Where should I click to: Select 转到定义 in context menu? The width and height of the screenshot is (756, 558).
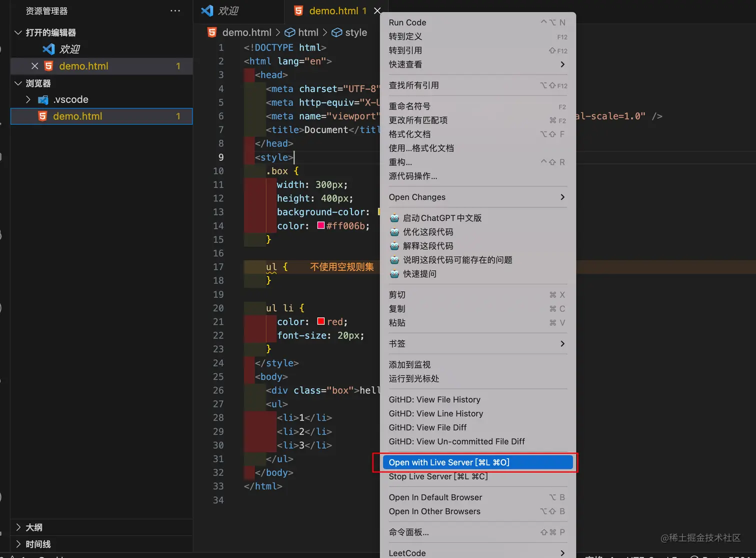477,36
